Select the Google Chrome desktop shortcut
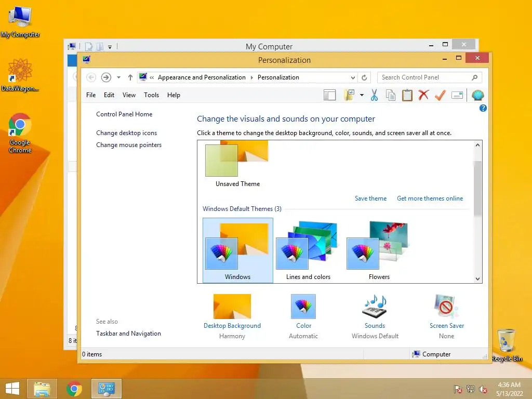Viewport: 532px width, 399px height. (x=20, y=133)
